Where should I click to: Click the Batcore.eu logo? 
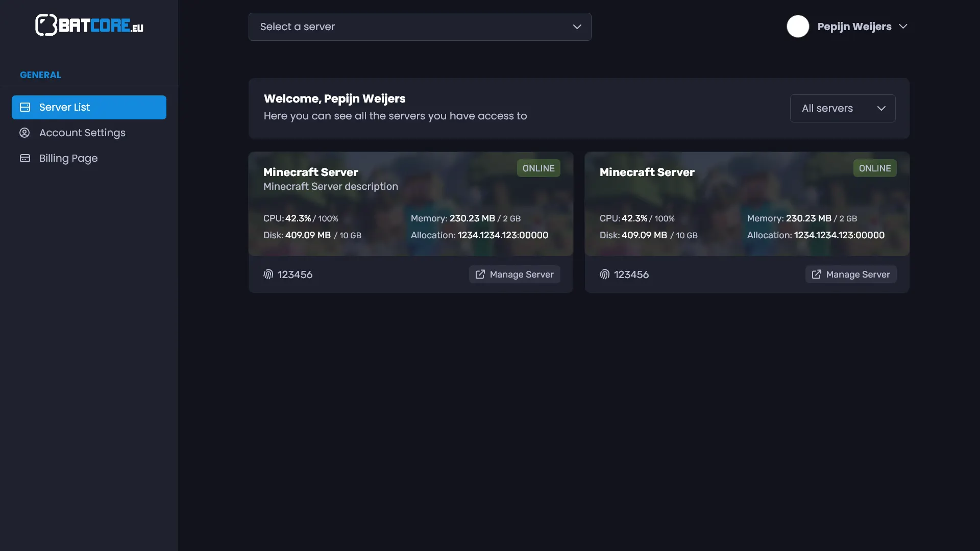(x=89, y=25)
